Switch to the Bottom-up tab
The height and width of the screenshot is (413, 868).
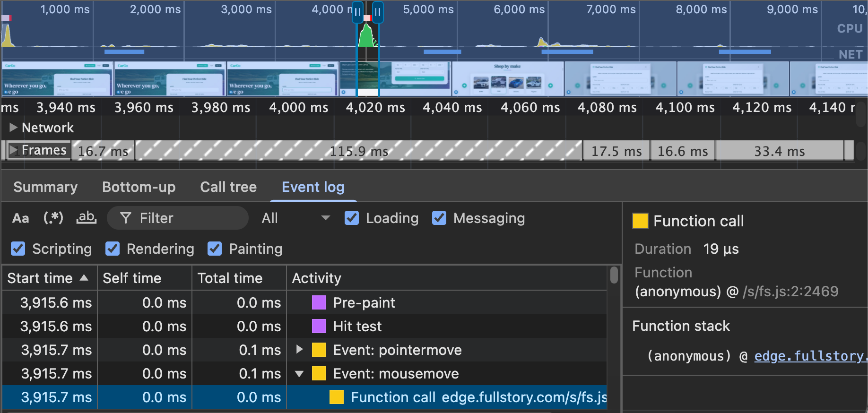pos(139,187)
